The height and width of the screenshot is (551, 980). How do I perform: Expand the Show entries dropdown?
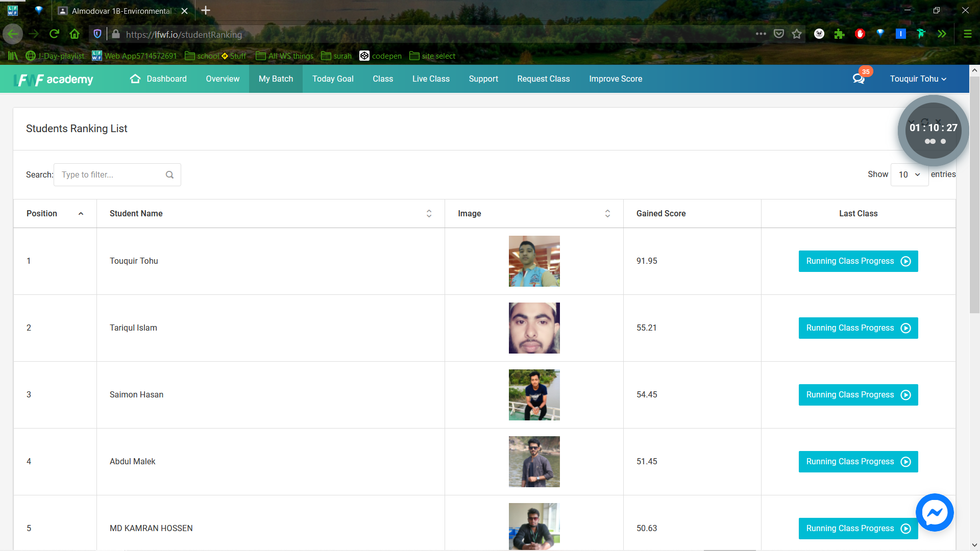(x=909, y=175)
